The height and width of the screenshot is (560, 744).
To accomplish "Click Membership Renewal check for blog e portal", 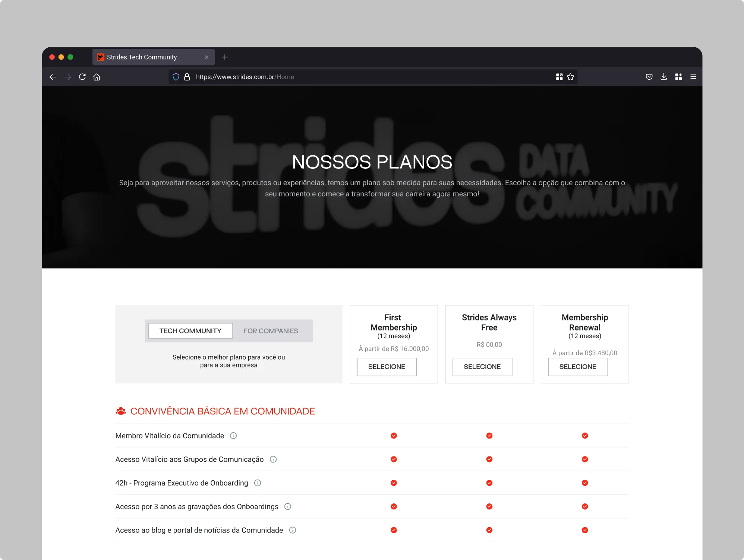I will pos(585,530).
